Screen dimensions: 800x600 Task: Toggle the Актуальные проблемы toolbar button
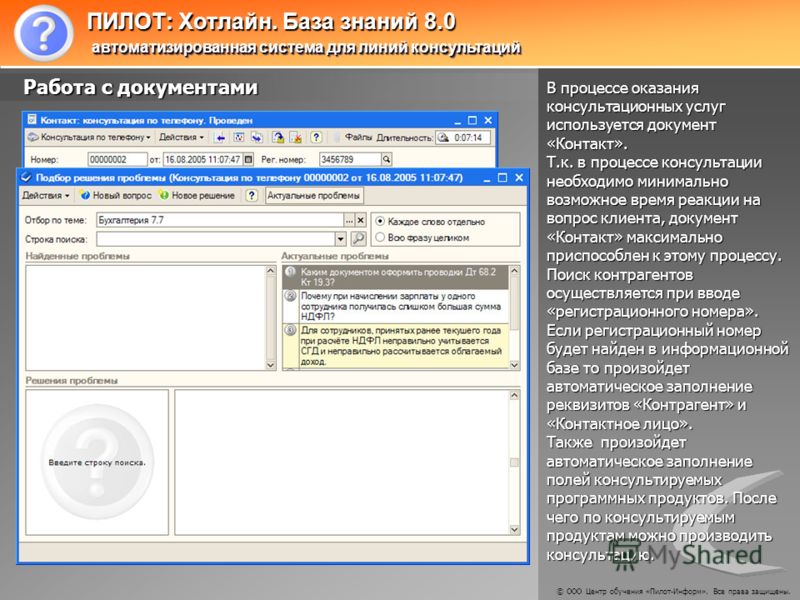pos(314,195)
